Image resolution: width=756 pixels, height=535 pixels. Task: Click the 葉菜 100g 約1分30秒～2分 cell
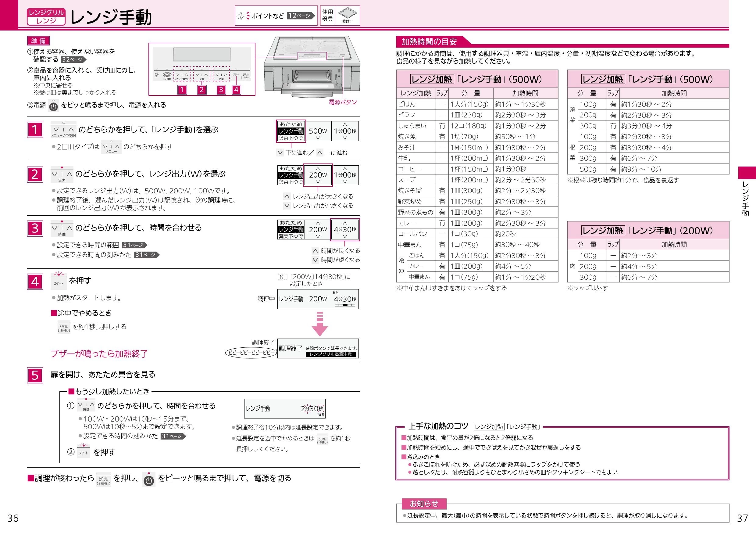pyautogui.click(x=674, y=104)
